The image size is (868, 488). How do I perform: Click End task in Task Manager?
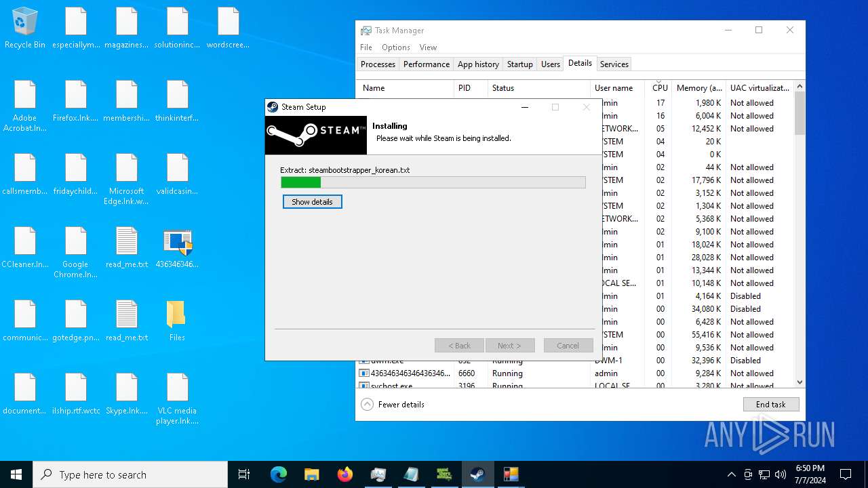coord(771,405)
